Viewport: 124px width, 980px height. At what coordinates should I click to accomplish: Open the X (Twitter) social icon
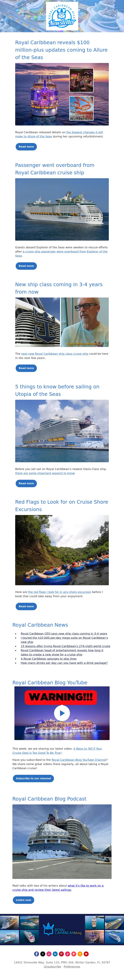coord(43,954)
